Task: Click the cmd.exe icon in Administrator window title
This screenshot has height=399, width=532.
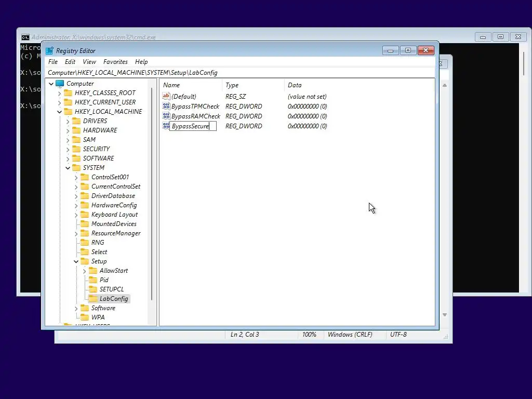Action: tap(25, 37)
